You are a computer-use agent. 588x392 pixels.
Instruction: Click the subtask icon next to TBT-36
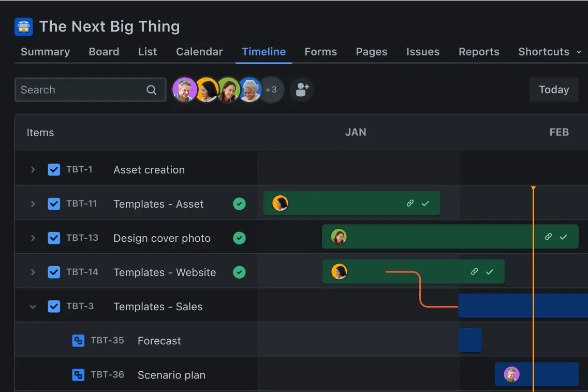(x=78, y=374)
